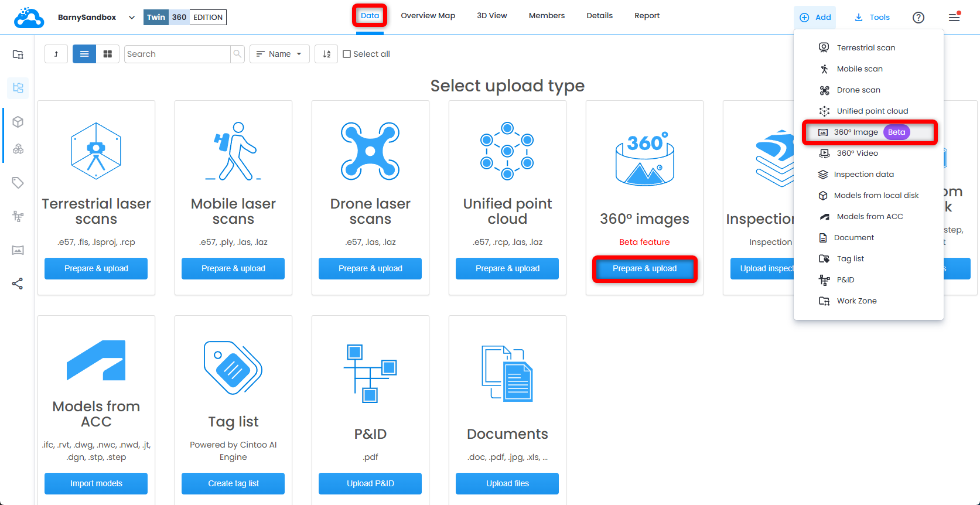Click the Upload inspection button
This screenshot has height=505, width=980.
pos(762,268)
